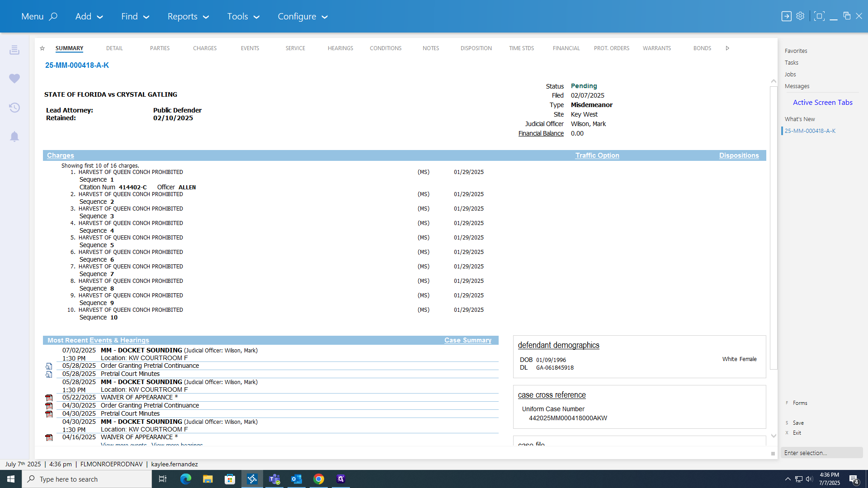Open the Case Summary link

pyautogui.click(x=468, y=340)
